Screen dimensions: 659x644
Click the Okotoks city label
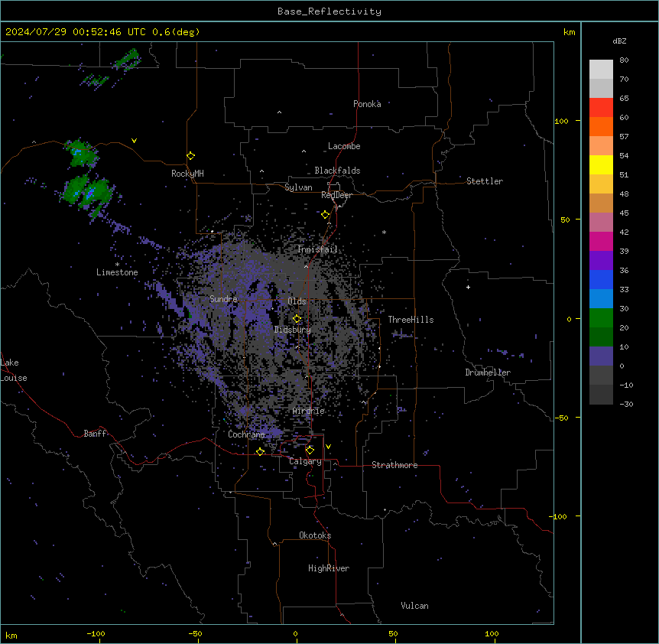(315, 535)
